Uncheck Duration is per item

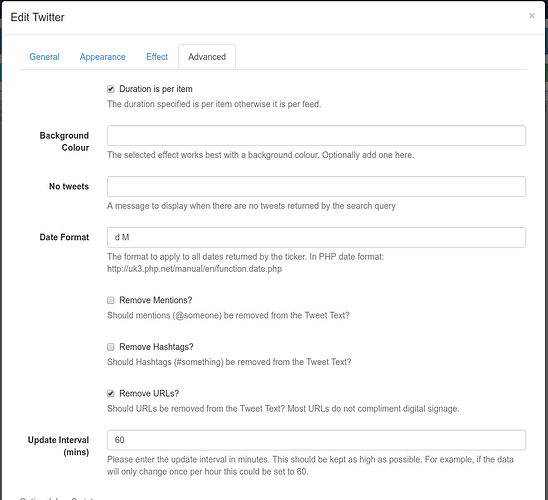click(x=111, y=89)
